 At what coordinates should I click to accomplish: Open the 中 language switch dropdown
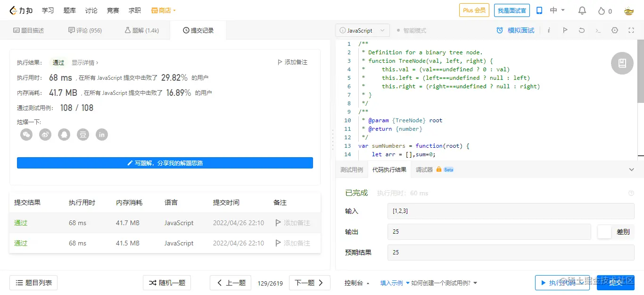click(x=557, y=10)
